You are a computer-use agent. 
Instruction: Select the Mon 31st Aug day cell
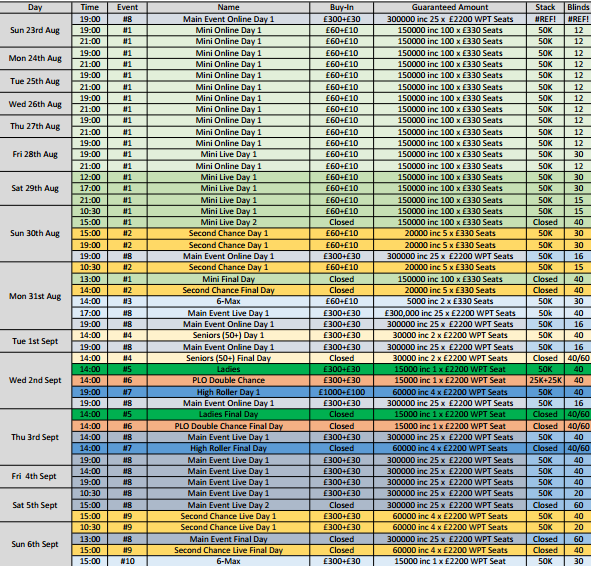tap(35, 296)
